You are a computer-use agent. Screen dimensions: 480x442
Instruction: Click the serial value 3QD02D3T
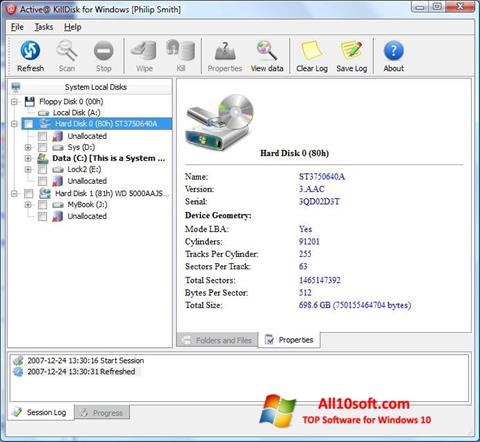coord(319,202)
